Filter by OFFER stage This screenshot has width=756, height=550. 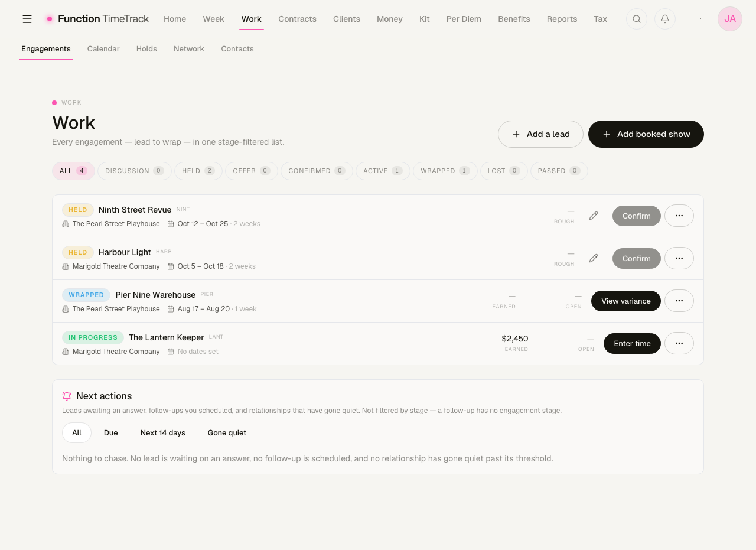point(252,171)
